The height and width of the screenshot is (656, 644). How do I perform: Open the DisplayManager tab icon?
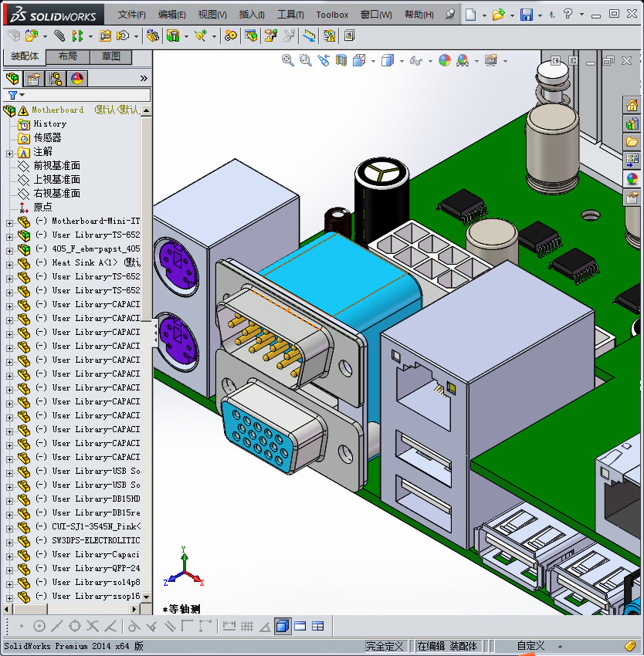point(77,79)
